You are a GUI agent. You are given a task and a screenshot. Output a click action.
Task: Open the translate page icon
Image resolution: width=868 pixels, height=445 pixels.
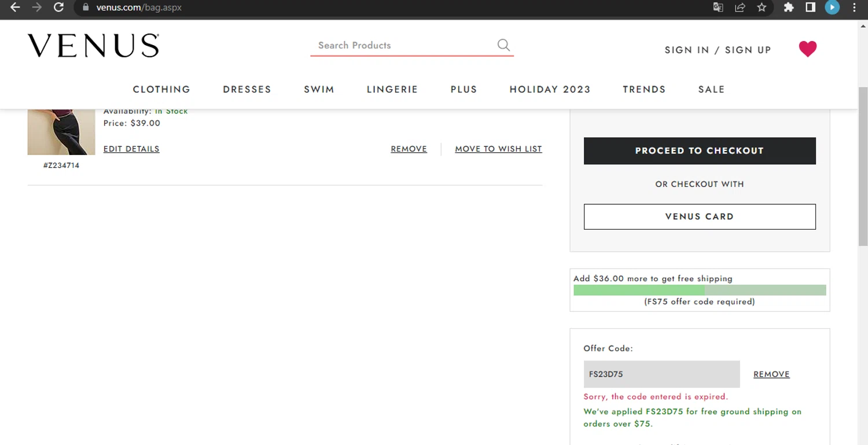718,8
